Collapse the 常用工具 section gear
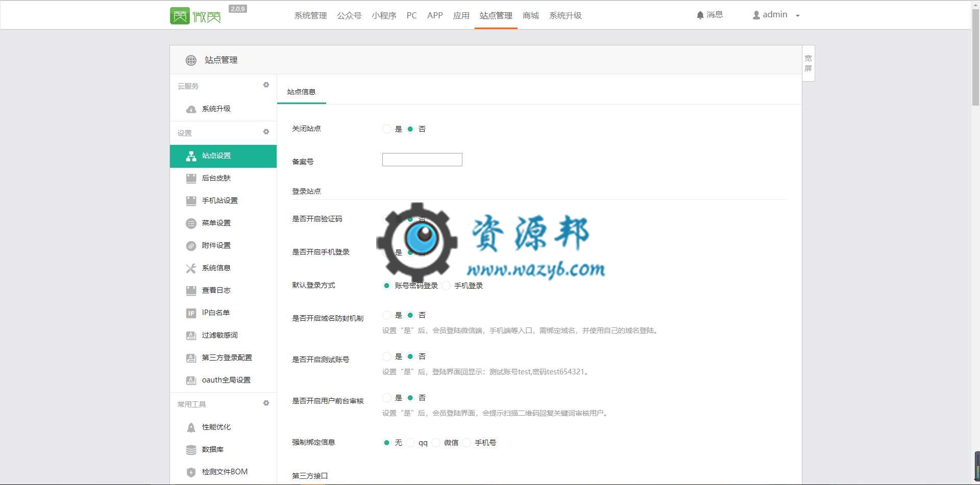 266,403
